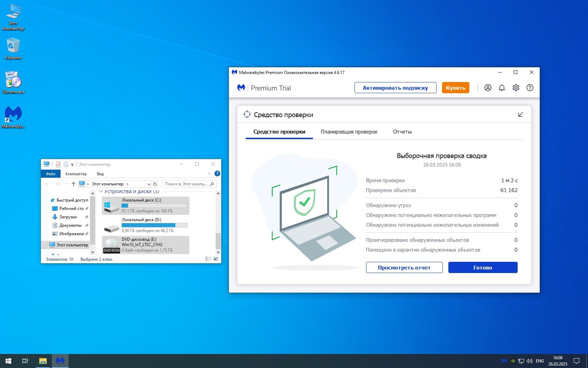
Task: Switch to the Планировщик проверок tab
Action: [x=349, y=132]
